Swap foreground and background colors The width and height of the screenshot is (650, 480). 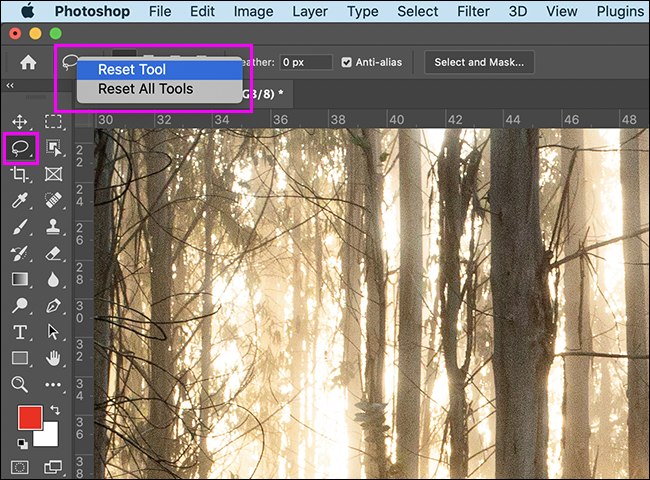click(55, 410)
